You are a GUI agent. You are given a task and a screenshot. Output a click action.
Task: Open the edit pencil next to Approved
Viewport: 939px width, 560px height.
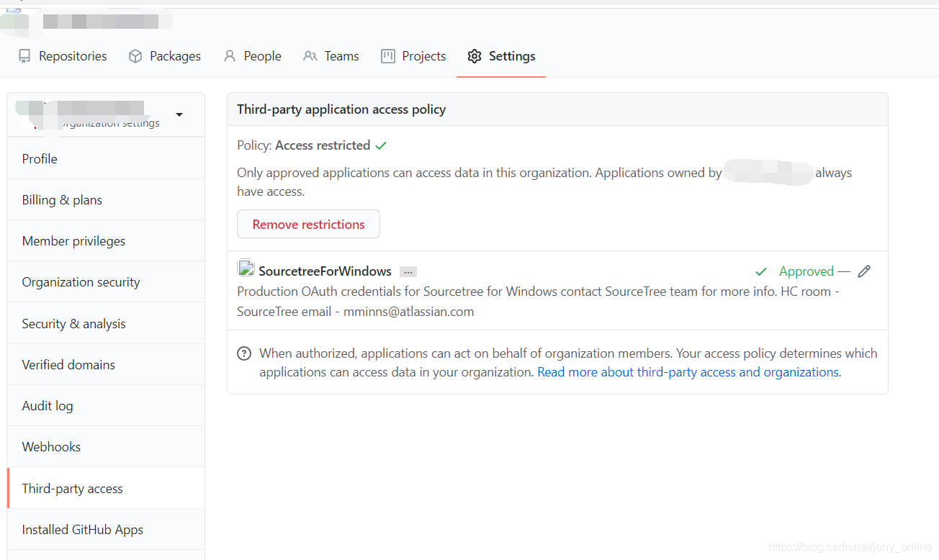tap(864, 271)
